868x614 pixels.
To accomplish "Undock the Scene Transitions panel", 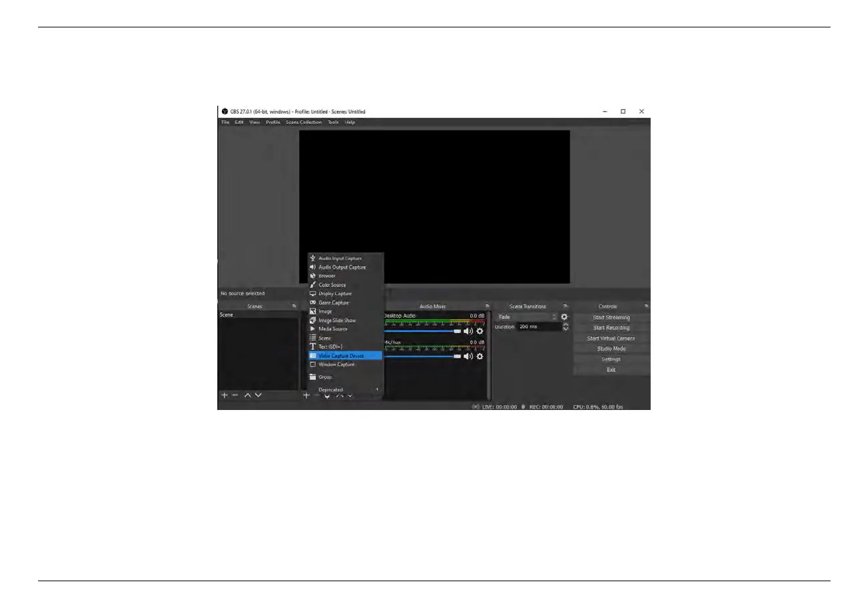I will pyautogui.click(x=565, y=306).
